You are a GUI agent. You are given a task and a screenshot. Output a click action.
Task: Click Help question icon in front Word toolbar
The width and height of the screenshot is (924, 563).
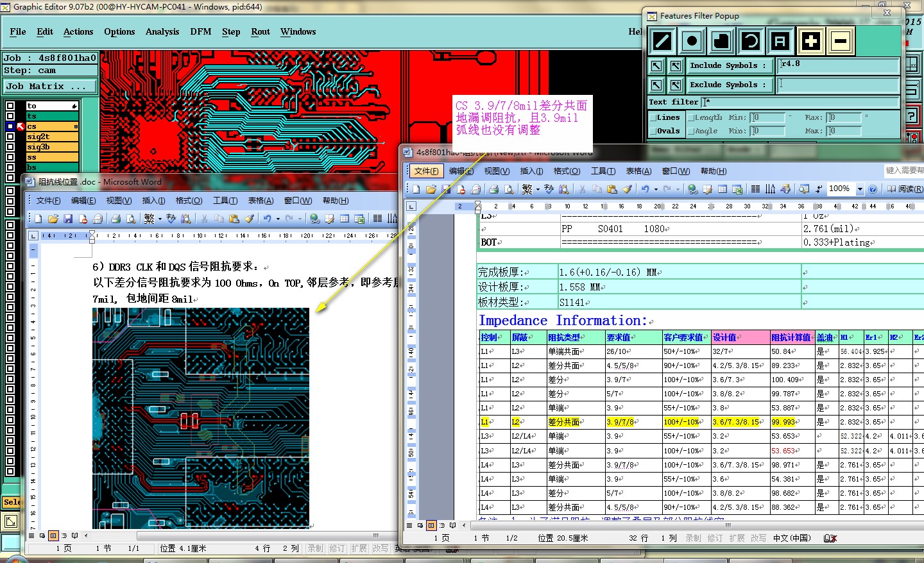click(x=873, y=189)
